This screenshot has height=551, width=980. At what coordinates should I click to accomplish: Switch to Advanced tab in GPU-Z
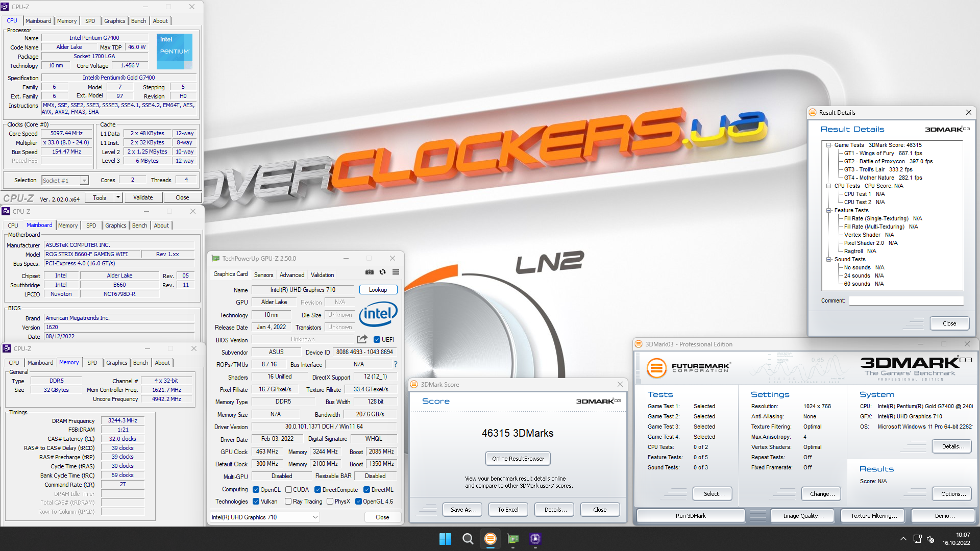292,275
